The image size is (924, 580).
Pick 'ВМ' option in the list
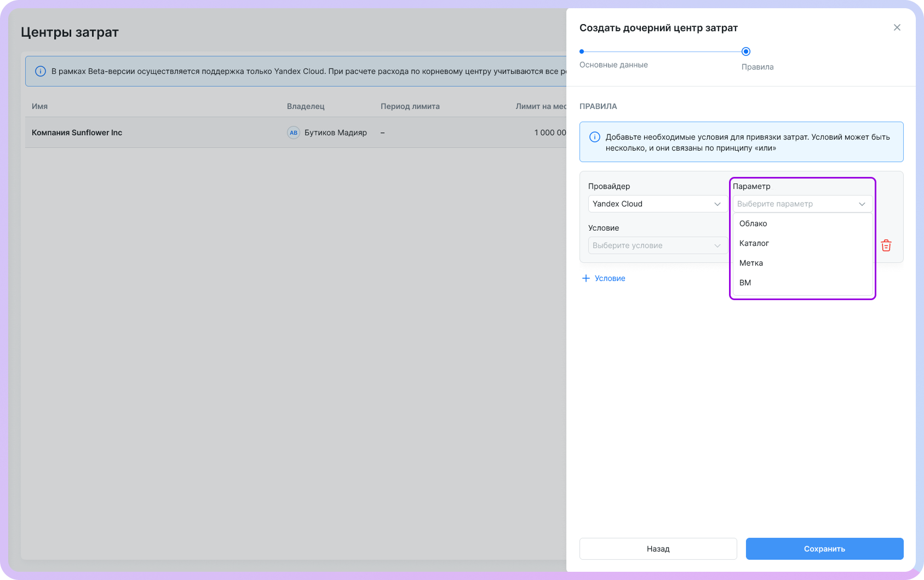pyautogui.click(x=745, y=283)
